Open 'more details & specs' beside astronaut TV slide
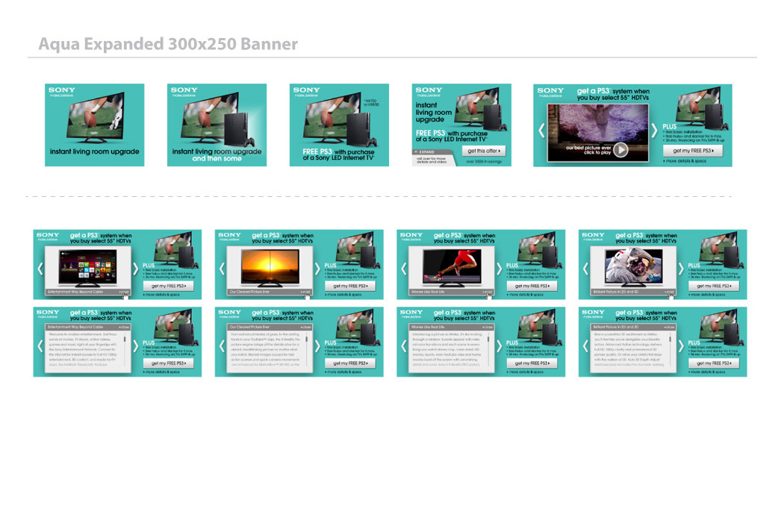 707,295
